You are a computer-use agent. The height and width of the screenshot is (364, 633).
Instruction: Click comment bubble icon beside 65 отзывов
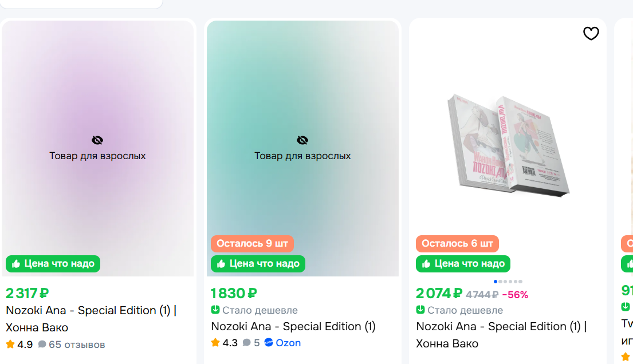click(x=42, y=345)
